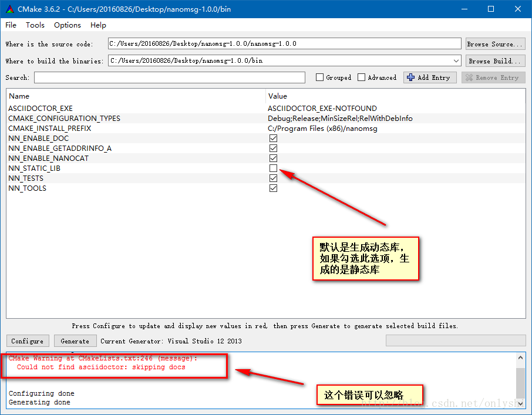
Task: Close the CMake window
Action: point(518,9)
